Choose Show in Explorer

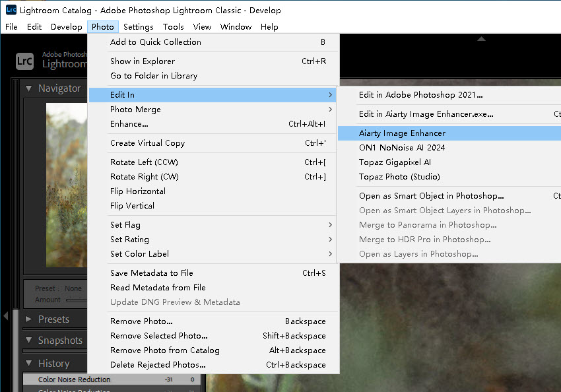213,61
